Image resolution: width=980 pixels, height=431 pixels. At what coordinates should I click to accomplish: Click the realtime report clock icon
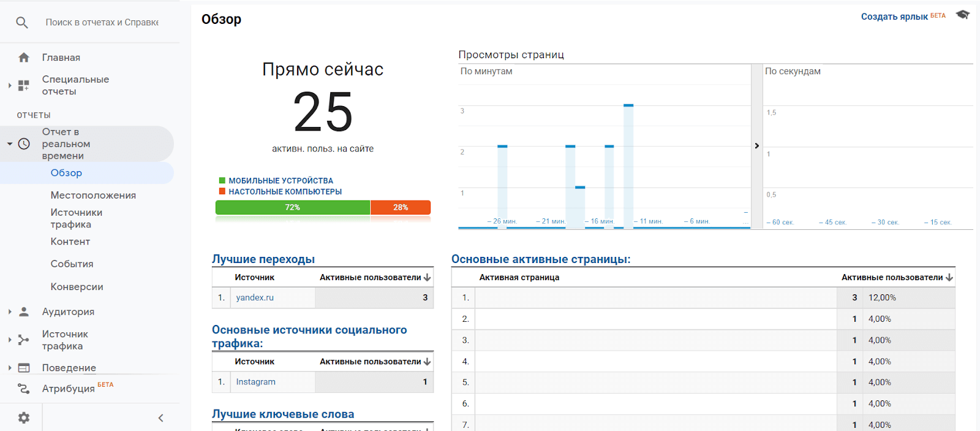24,144
